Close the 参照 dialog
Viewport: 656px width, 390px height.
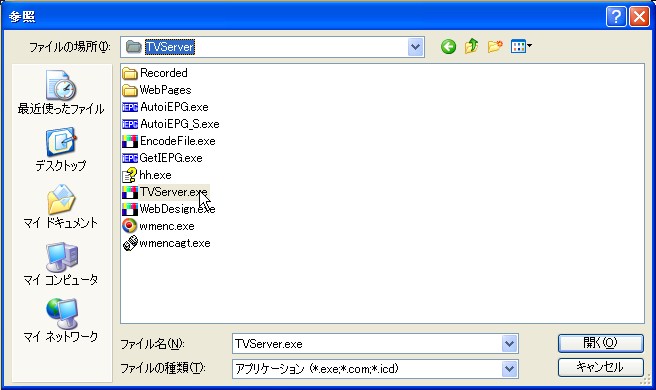639,17
